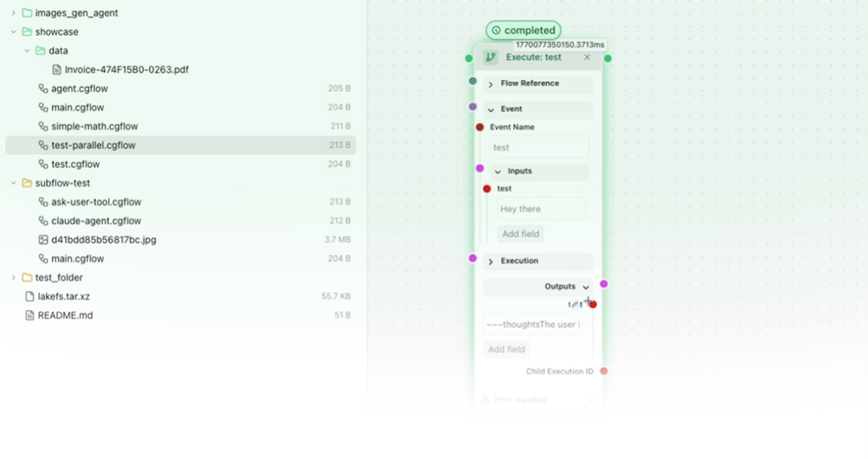Click the Child Execution ID output port
Screen dimensions: 868x459
pyautogui.click(x=604, y=371)
